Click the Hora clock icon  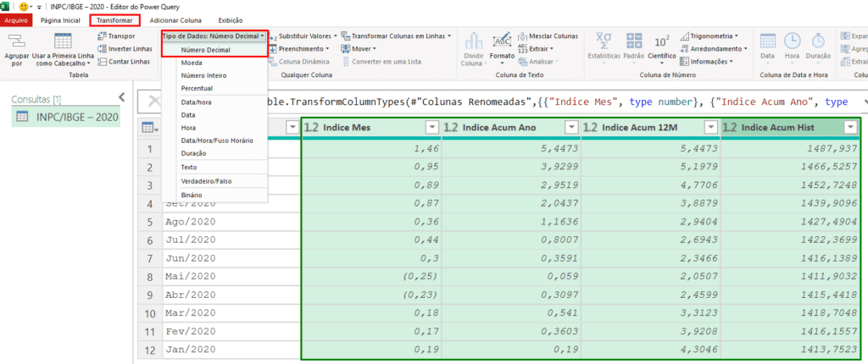(793, 42)
